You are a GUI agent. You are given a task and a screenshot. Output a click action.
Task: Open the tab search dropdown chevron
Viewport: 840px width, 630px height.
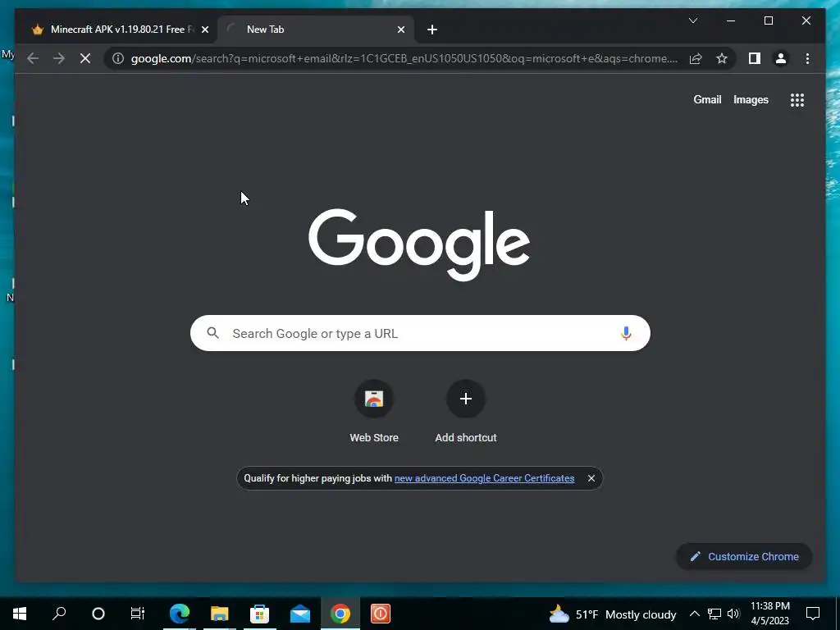pos(692,21)
